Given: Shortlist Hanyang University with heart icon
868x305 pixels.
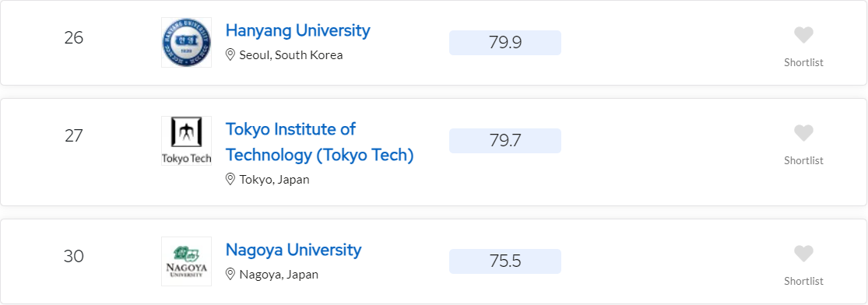Looking at the screenshot, I should pos(803,36).
